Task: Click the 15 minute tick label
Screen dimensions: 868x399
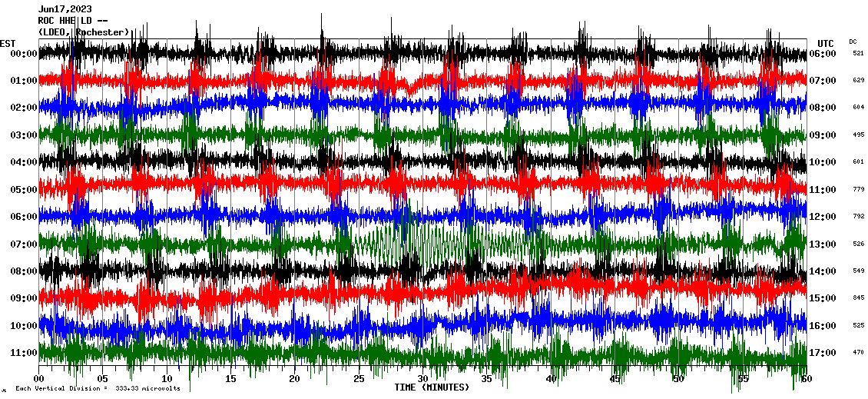Action: click(x=230, y=379)
